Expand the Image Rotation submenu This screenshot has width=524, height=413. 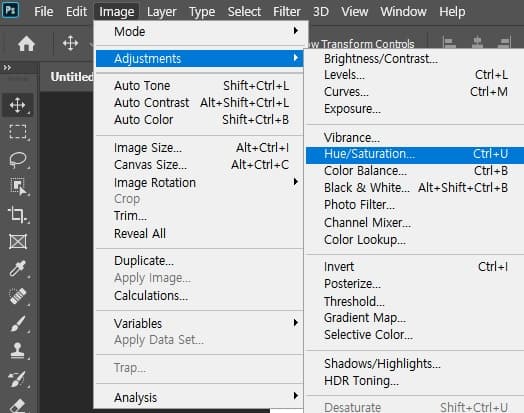200,182
